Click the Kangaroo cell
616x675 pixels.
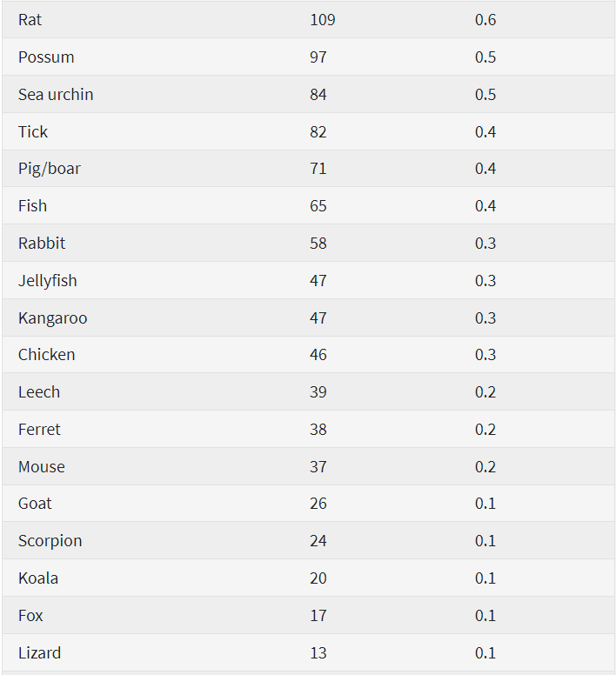52,318
